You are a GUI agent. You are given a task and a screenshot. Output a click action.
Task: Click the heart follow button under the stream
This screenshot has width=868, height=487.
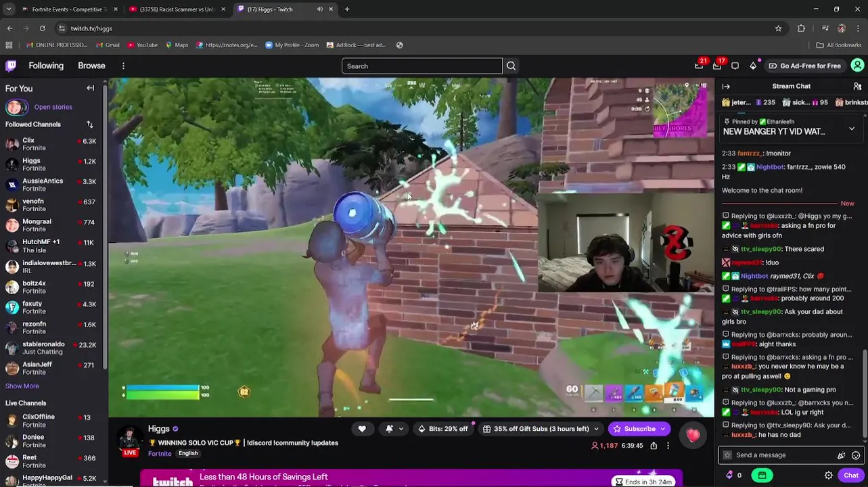tap(362, 429)
